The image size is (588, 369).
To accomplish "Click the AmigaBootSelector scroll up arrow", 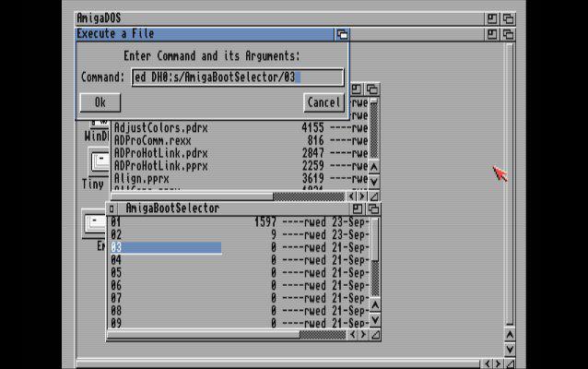I will 375,305.
